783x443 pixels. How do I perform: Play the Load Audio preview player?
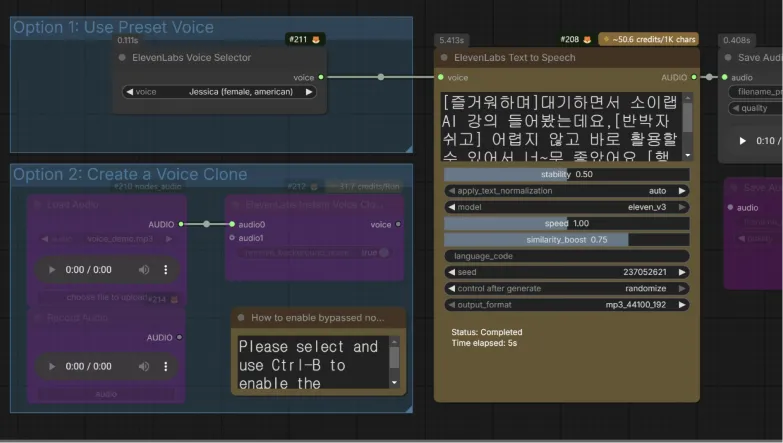point(52,270)
